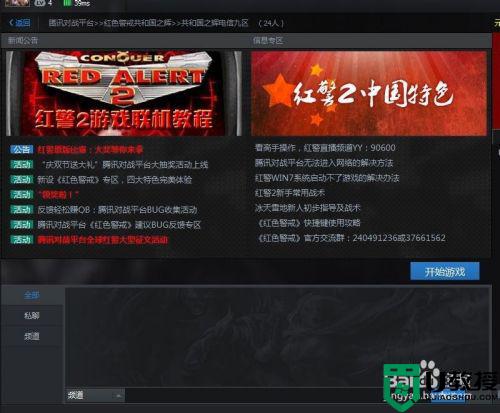Viewport: 500px width, 413px height.
Task: Click the level badge next to the avatar
Action: 40,3
